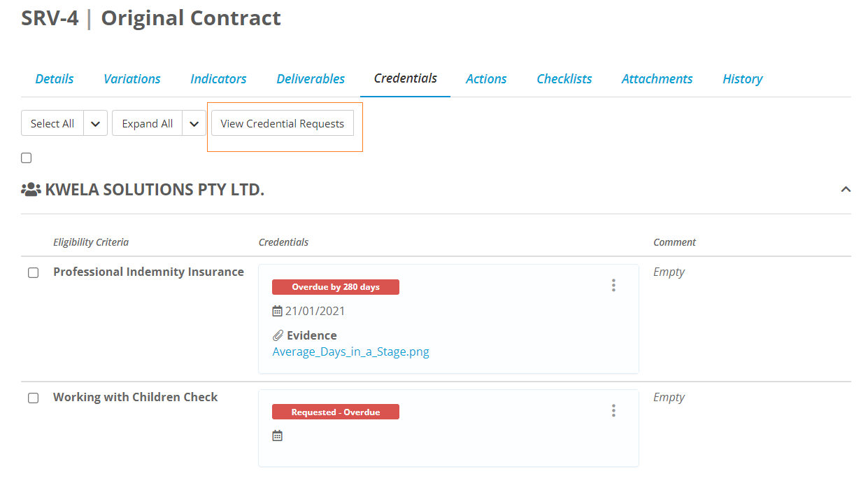The width and height of the screenshot is (868, 481).
Task: Open the Variations tab
Action: [131, 79]
